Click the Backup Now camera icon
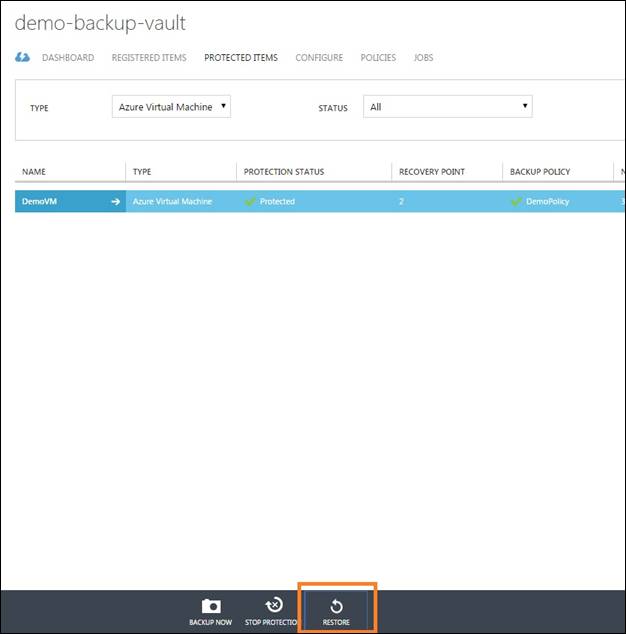The height and width of the screenshot is (634, 626). click(211, 606)
